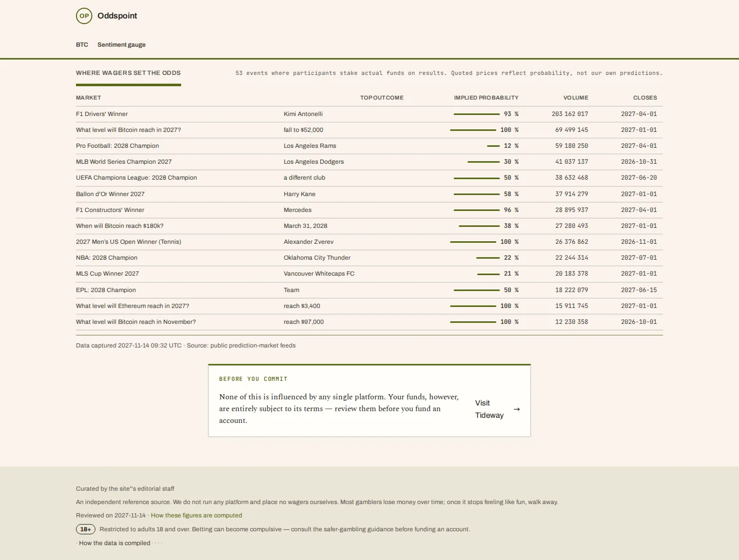Click the 38 % probability value
Image resolution: width=739 pixels, height=560 pixels.
(511, 226)
